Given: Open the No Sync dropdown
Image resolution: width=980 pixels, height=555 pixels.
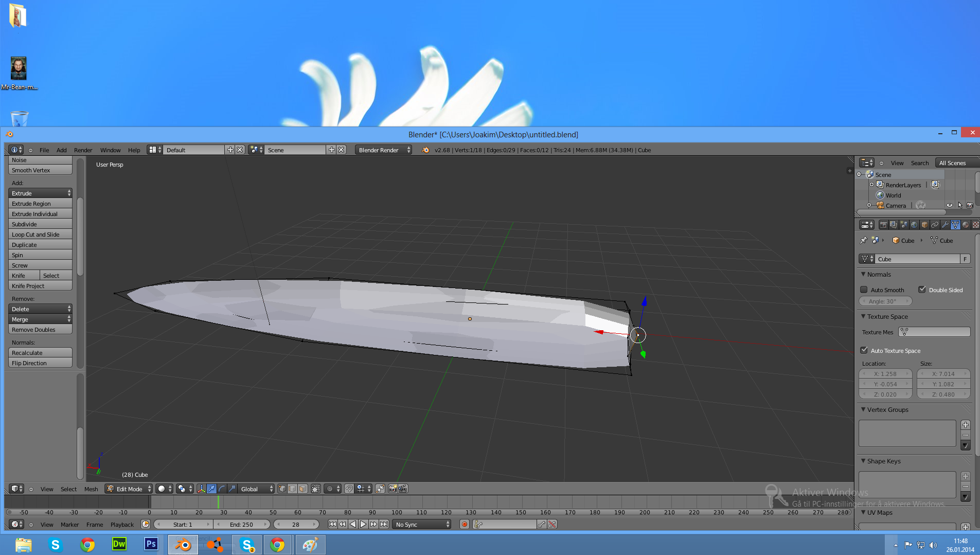Looking at the screenshot, I should [x=422, y=524].
